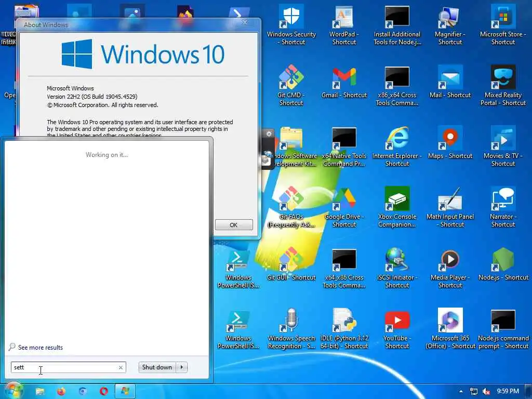Close the About Windows dialog
532x399 pixels.
(245, 22)
